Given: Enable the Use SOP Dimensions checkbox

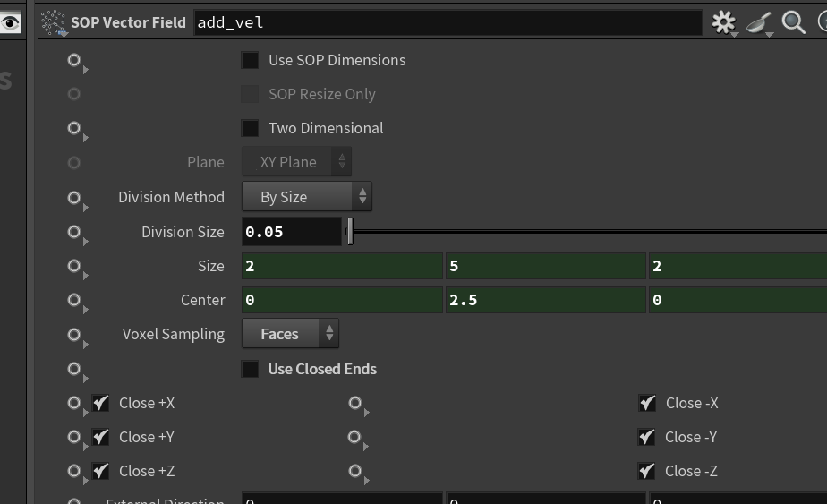Looking at the screenshot, I should tap(250, 60).
